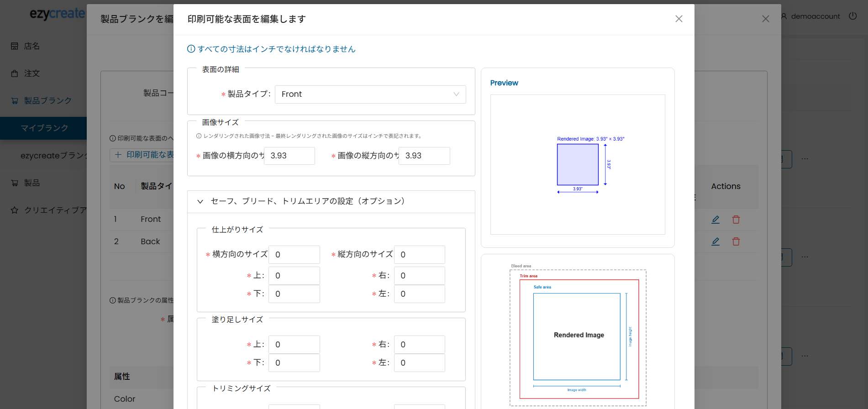The width and height of the screenshot is (868, 409).
Task: Close the 印刷可能な表面を編集します dialog
Action: point(679,19)
